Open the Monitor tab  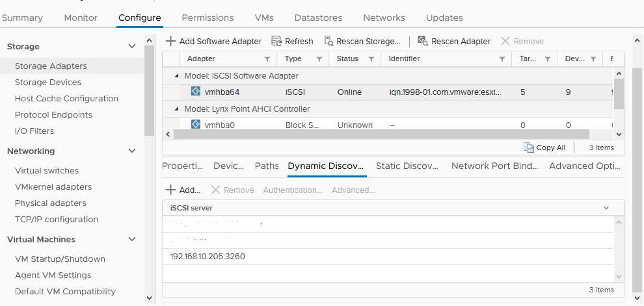click(x=81, y=18)
